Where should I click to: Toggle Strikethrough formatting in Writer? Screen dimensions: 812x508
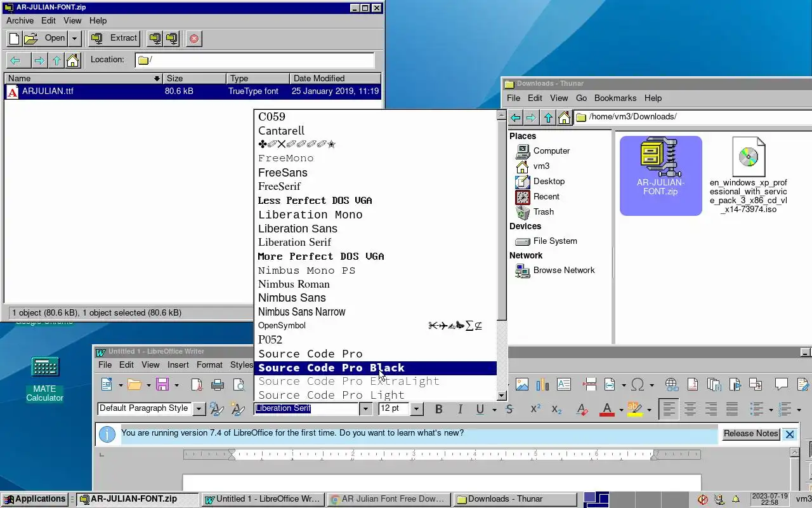click(509, 409)
